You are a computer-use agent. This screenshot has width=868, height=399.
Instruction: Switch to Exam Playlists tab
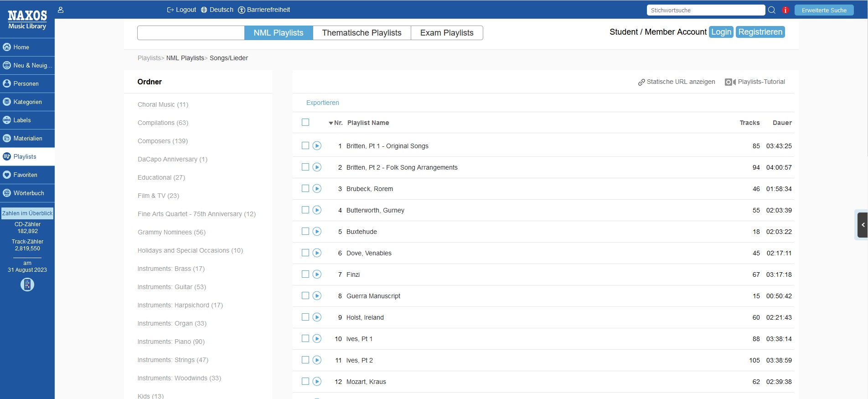[446, 33]
